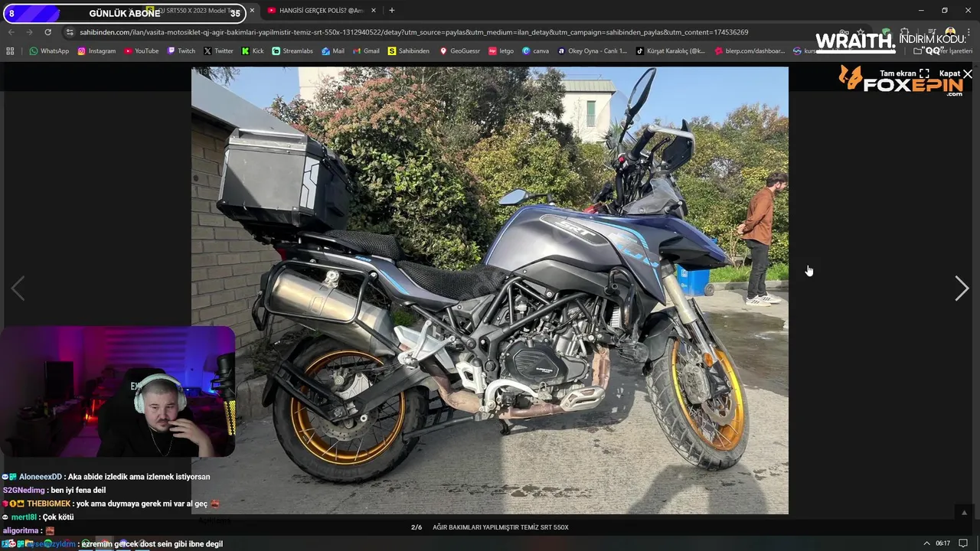
Task: Open Twitter bookmark
Action: 218,51
